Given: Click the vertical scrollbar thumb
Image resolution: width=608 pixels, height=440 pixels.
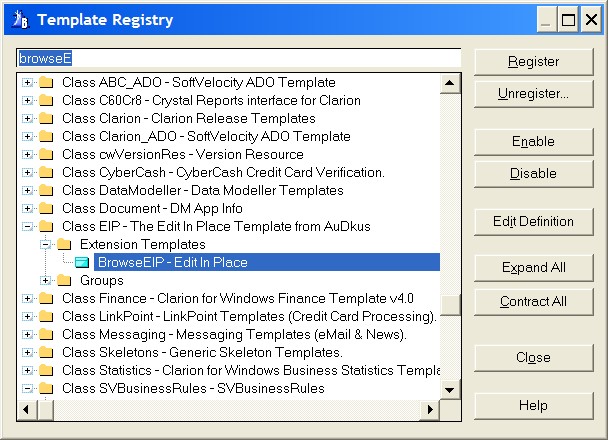Looking at the screenshot, I should 450,305.
